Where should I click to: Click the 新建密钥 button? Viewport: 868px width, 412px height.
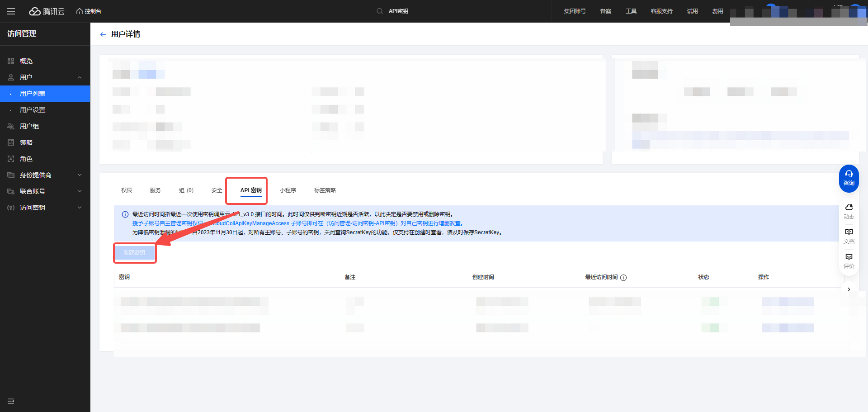134,253
